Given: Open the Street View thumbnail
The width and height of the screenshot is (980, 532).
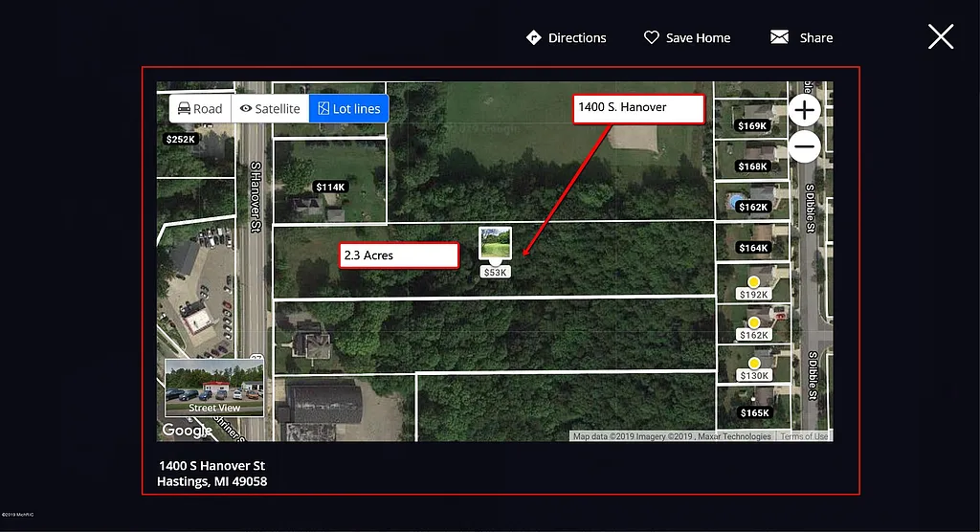Looking at the screenshot, I should [214, 388].
